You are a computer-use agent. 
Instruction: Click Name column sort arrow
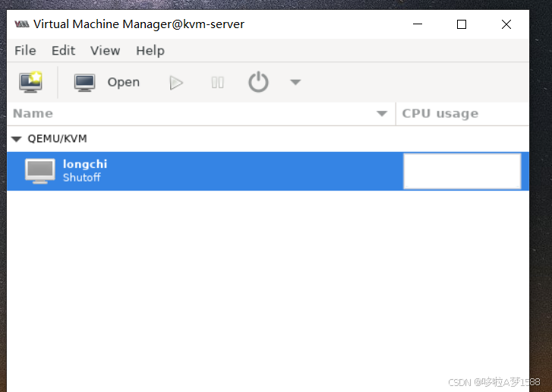382,114
